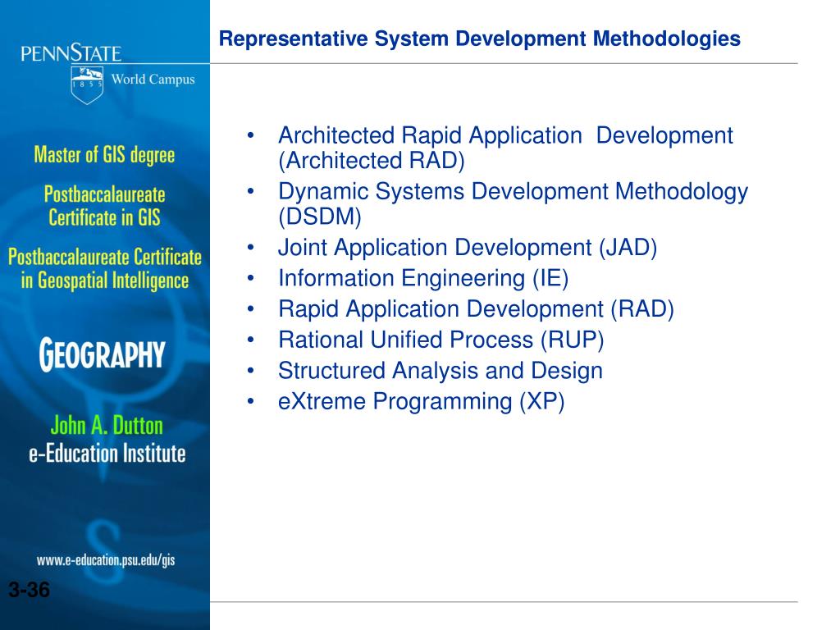Click Master of GIS degree text

pyautogui.click(x=104, y=155)
